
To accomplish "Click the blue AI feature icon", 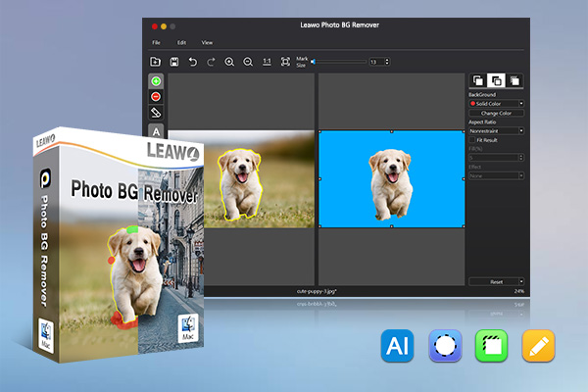I will [x=397, y=346].
